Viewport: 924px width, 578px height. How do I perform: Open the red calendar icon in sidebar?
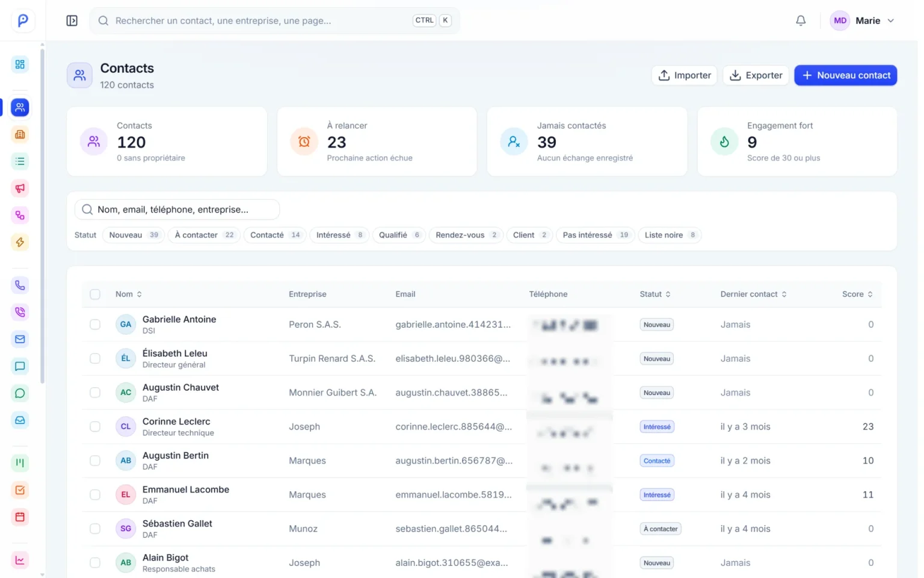pyautogui.click(x=20, y=517)
